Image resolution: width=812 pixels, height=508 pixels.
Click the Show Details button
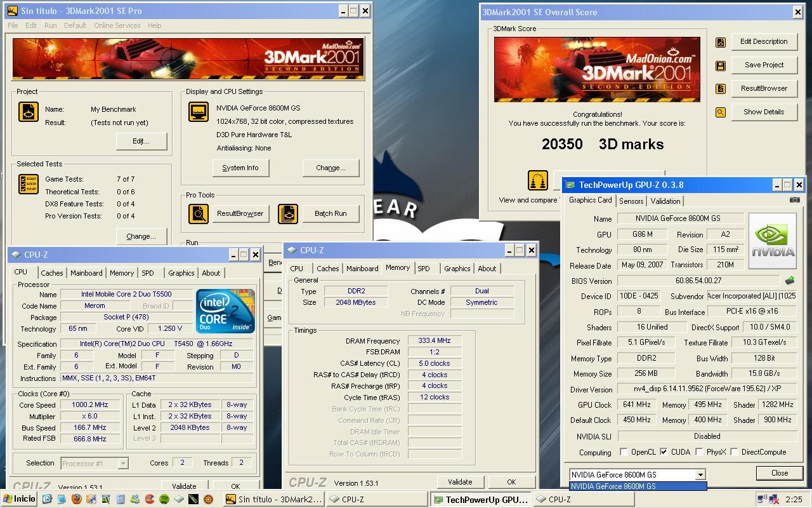(x=764, y=112)
